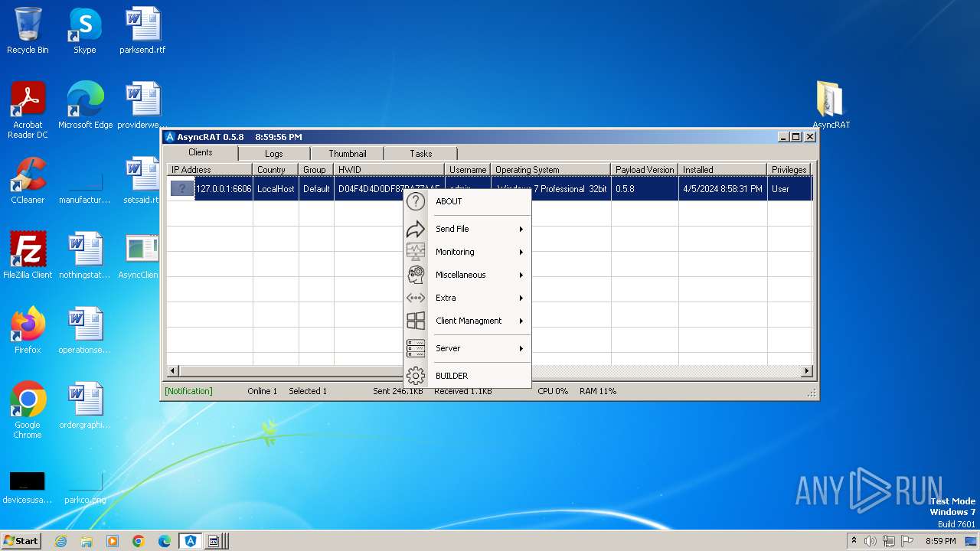Sort by Installed column header

click(x=723, y=170)
